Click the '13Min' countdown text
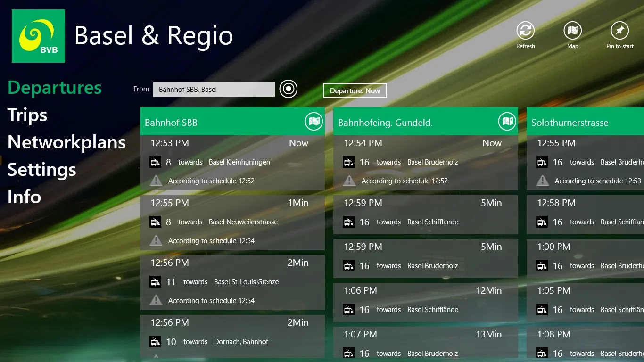Screen dimensions: 644x362 (489, 334)
